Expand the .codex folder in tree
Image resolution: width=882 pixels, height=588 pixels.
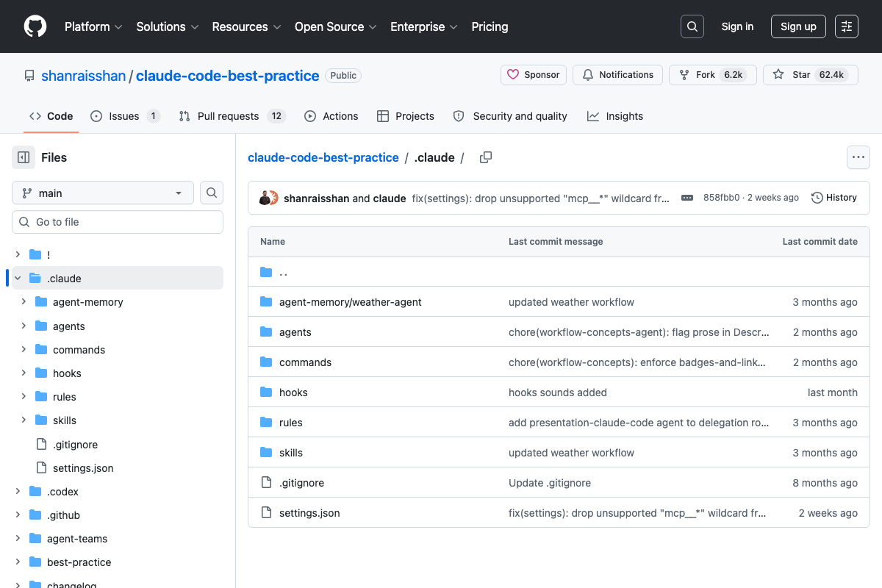point(18,491)
